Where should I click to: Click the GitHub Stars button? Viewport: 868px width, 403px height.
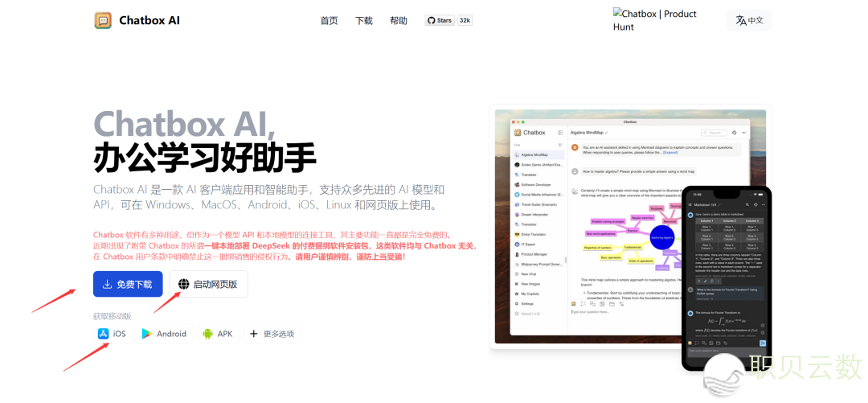coord(440,20)
